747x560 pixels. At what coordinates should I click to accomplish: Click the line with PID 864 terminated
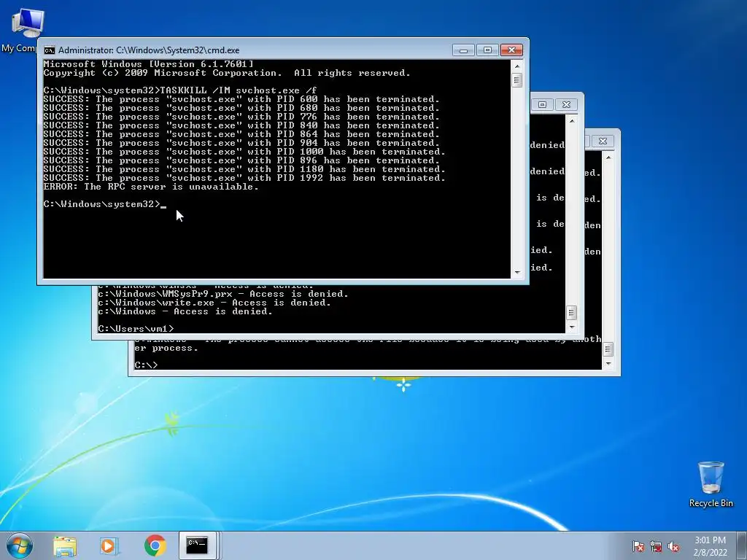(241, 134)
